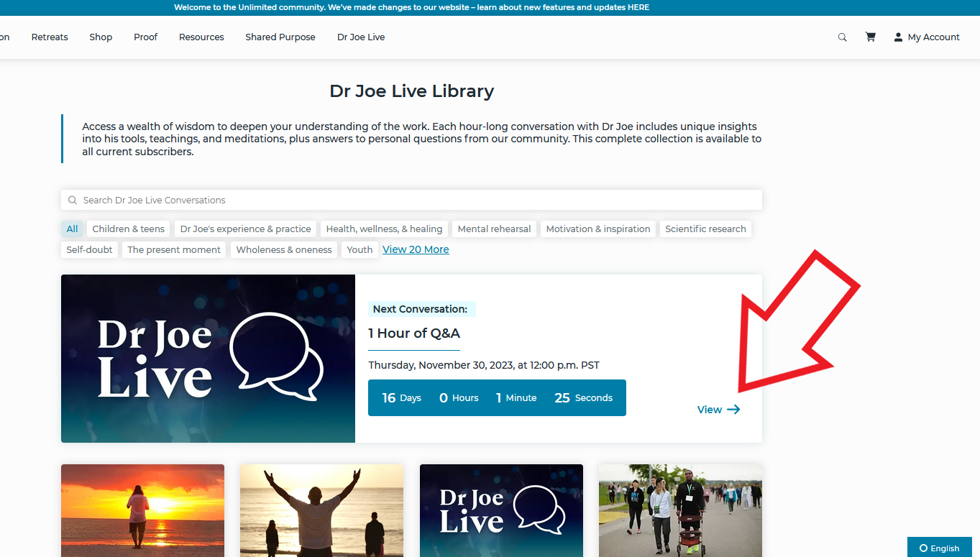The height and width of the screenshot is (557, 980).
Task: Filter by The present moment tag
Action: tap(174, 250)
